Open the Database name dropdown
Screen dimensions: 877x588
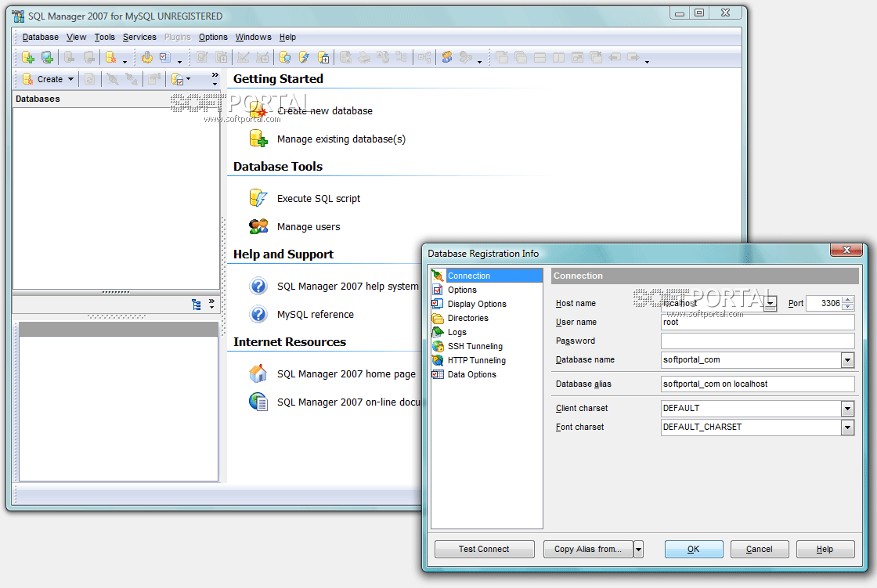[x=847, y=359]
